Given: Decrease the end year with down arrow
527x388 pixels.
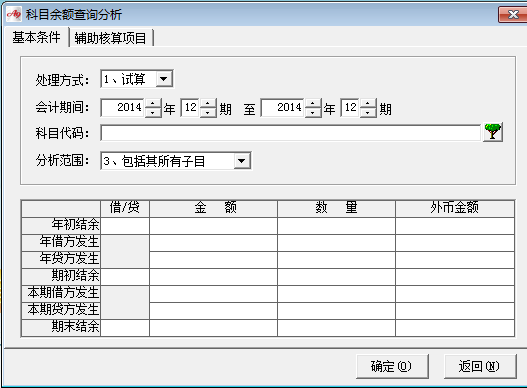Looking at the screenshot, I should pyautogui.click(x=313, y=113).
